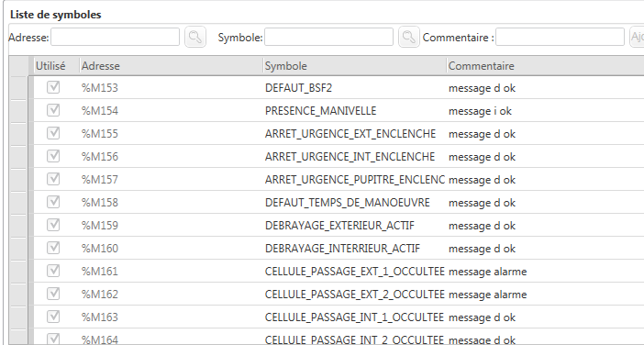The image size is (644, 345).
Task: Select symbol ARRET_URGENCE_PUPITRE_ENCLENC
Action: (354, 180)
